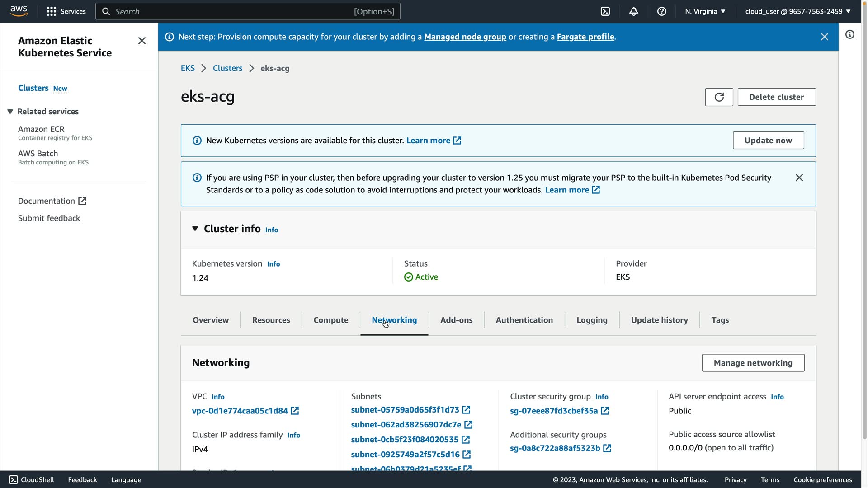Switch to the Compute tab
Screen dimensions: 868x488
click(330, 320)
